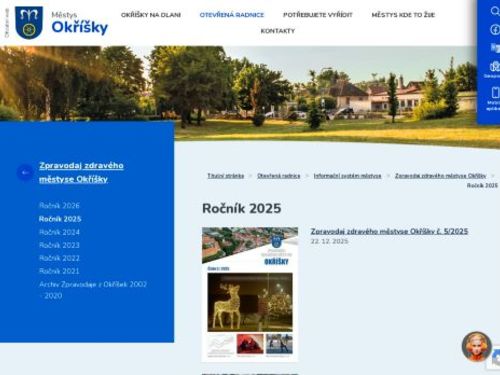Open the webcam-like icon in blue sidebar
This screenshot has height=375, width=500.
pos(495,66)
